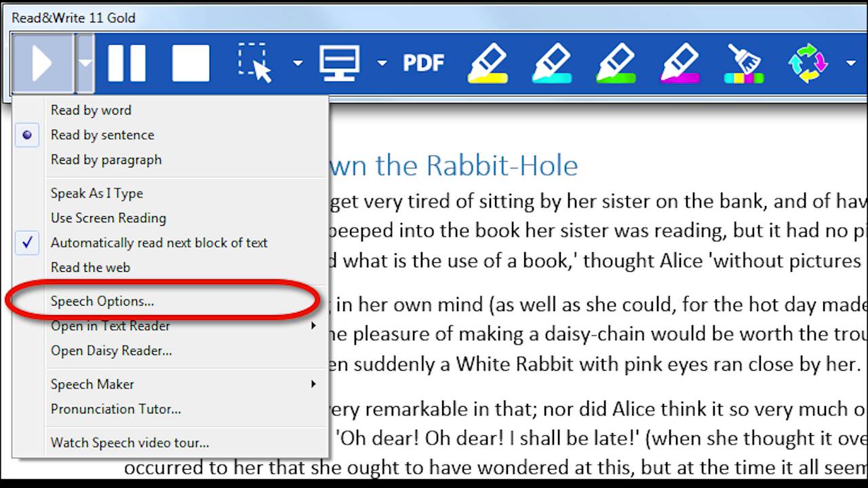Open the Play button dropdown arrow
The image size is (868, 488).
coord(85,63)
